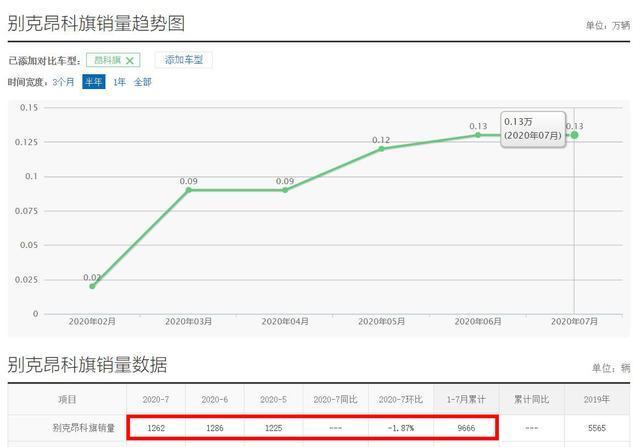Click the 别克昂科旗销量趋势图 heading
The width and height of the screenshot is (640, 447).
96,23
